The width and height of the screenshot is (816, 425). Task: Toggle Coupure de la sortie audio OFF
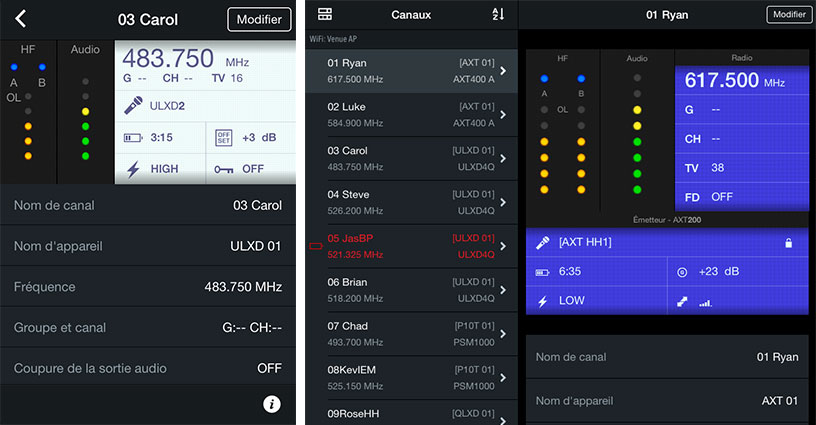coord(269,368)
